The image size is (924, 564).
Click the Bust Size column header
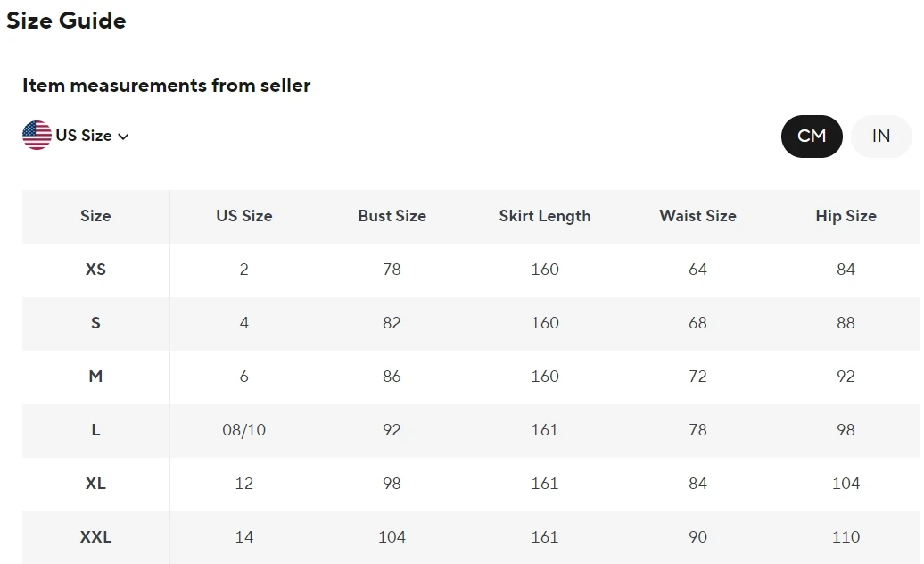(392, 216)
